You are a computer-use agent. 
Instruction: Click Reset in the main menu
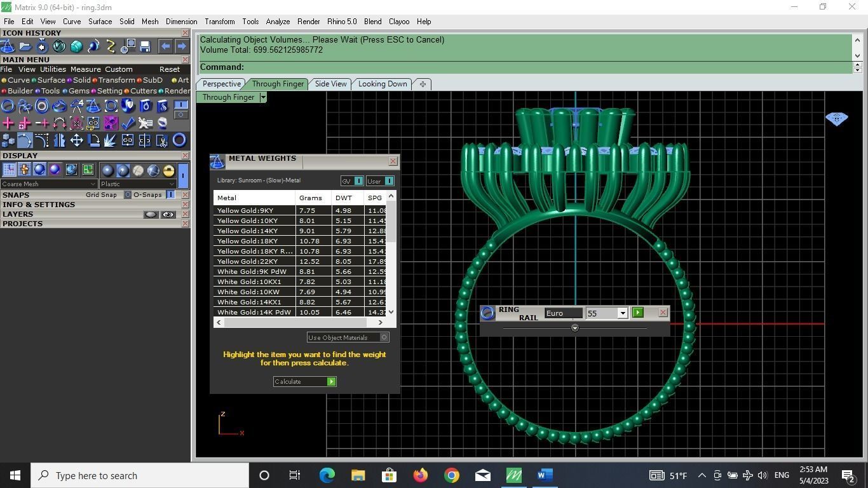(x=170, y=69)
